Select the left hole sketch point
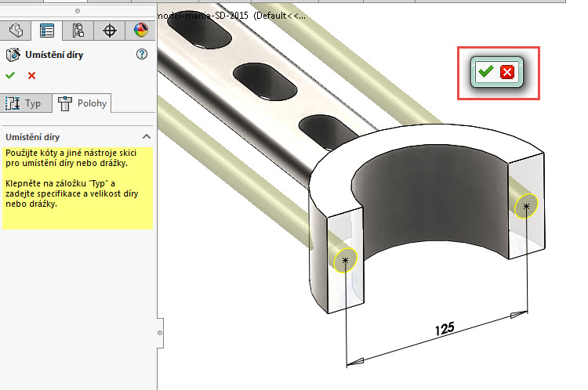The image size is (588, 390). (x=344, y=260)
